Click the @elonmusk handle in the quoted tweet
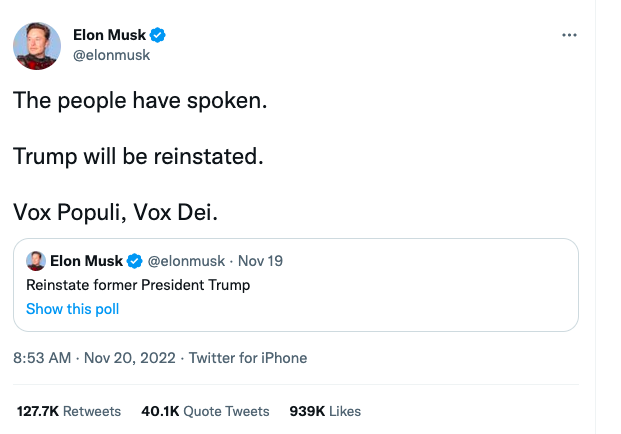 [x=189, y=261]
